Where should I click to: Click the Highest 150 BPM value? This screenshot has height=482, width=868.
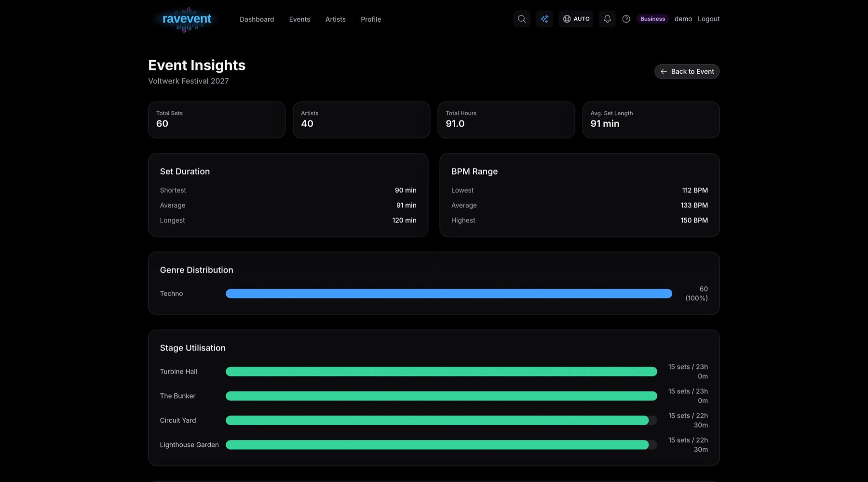tap(694, 220)
